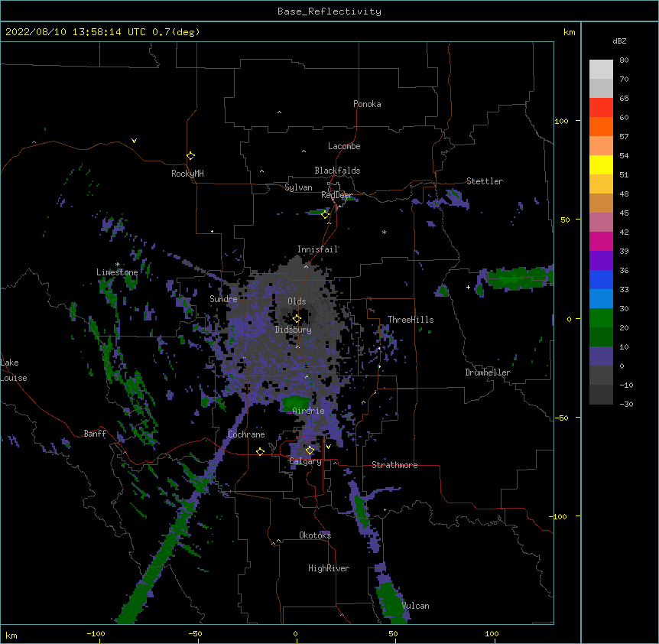Click the 0.7(deg) elevation angle text

click(x=176, y=32)
